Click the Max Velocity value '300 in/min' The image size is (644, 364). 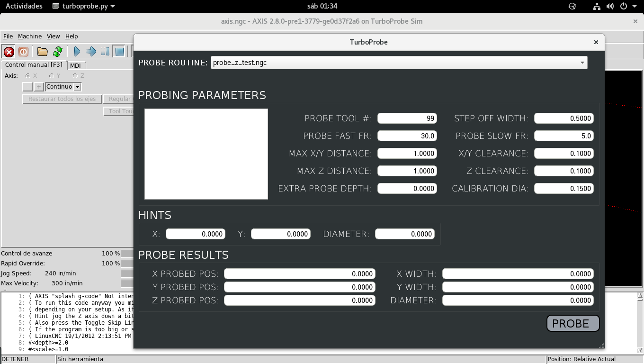coord(67,283)
